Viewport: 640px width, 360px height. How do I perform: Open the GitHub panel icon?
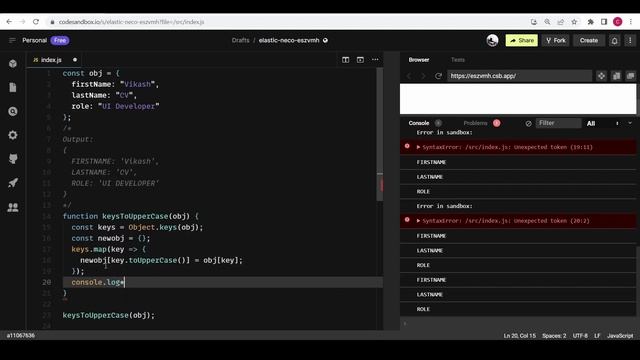coord(13,159)
